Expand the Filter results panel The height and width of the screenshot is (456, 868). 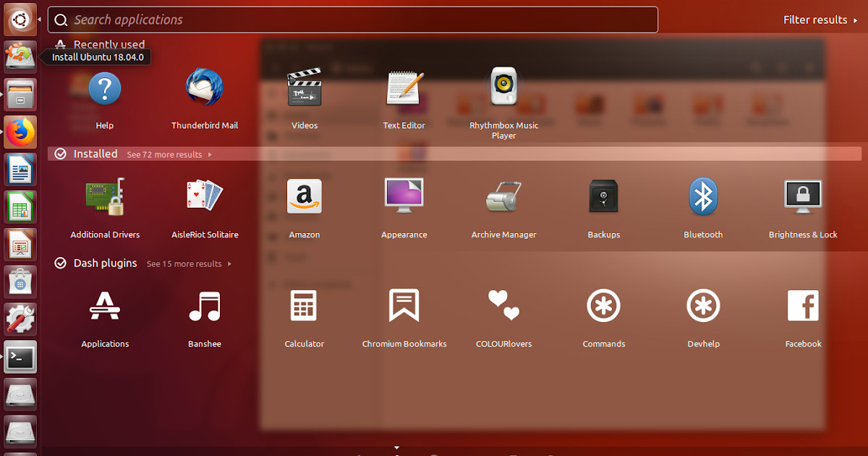819,20
